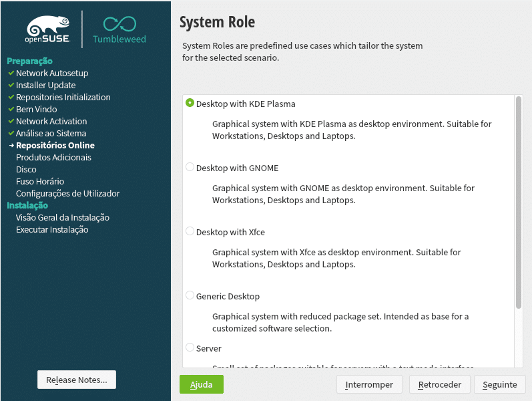Click the Tumbleweed infinity logo
This screenshot has width=532, height=401.
point(119,24)
